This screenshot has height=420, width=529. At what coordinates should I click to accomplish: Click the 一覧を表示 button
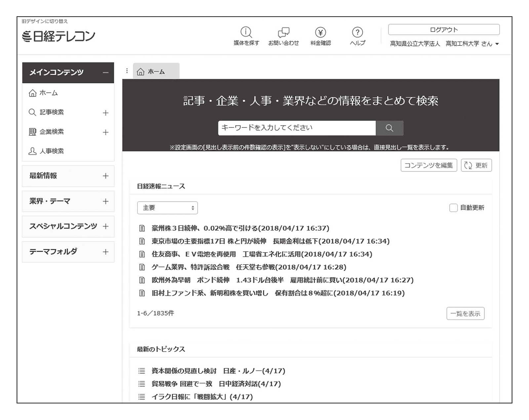pos(465,314)
